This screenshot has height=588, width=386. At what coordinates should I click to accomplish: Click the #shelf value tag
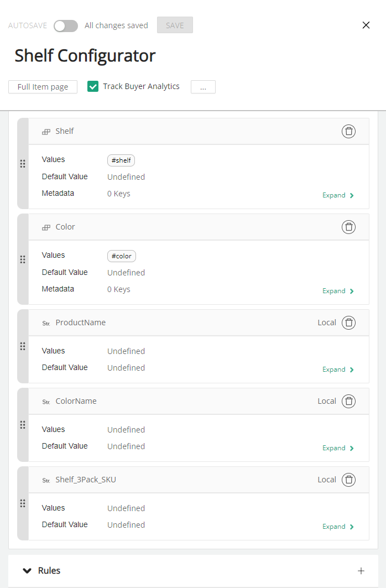tap(121, 160)
